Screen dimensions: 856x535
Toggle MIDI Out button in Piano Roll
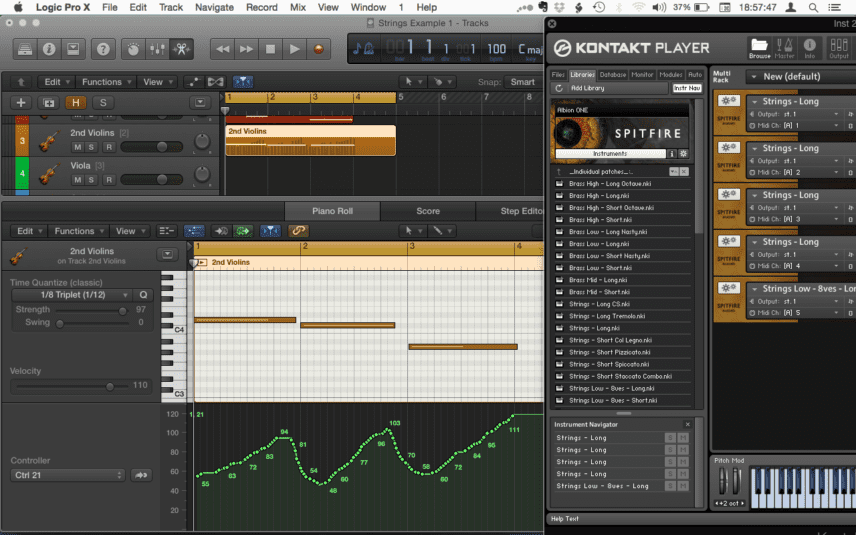243,231
